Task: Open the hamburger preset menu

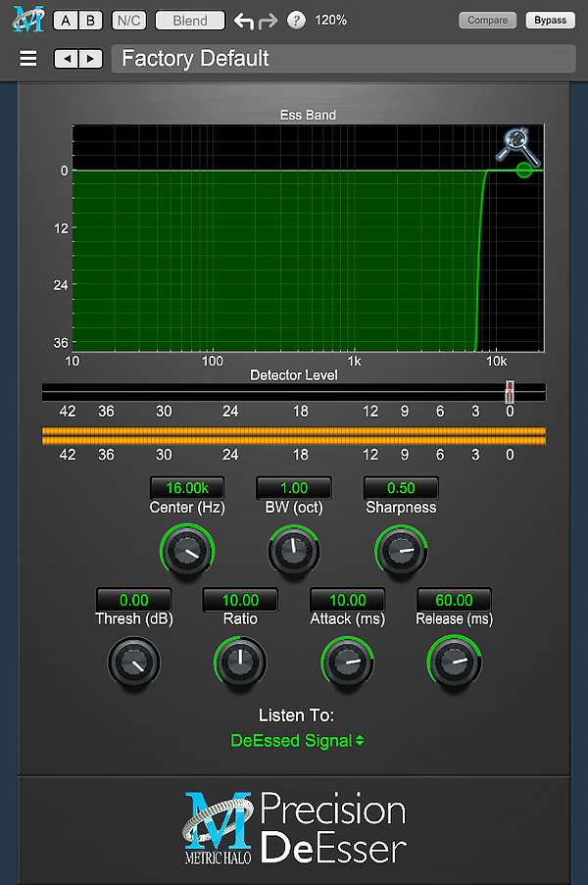Action: point(28,59)
